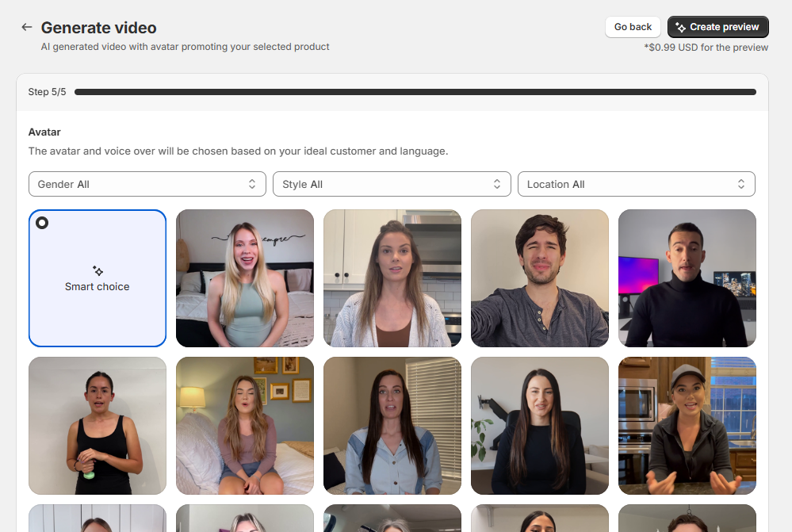Click the Generate video page title

point(98,27)
